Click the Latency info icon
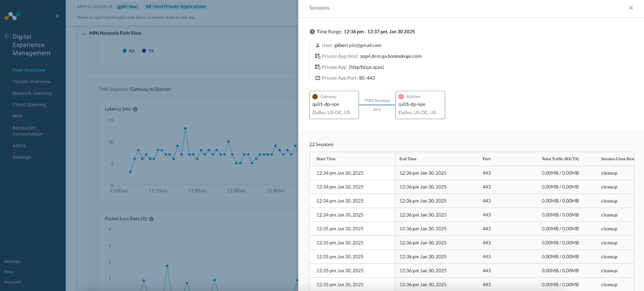 [x=135, y=109]
